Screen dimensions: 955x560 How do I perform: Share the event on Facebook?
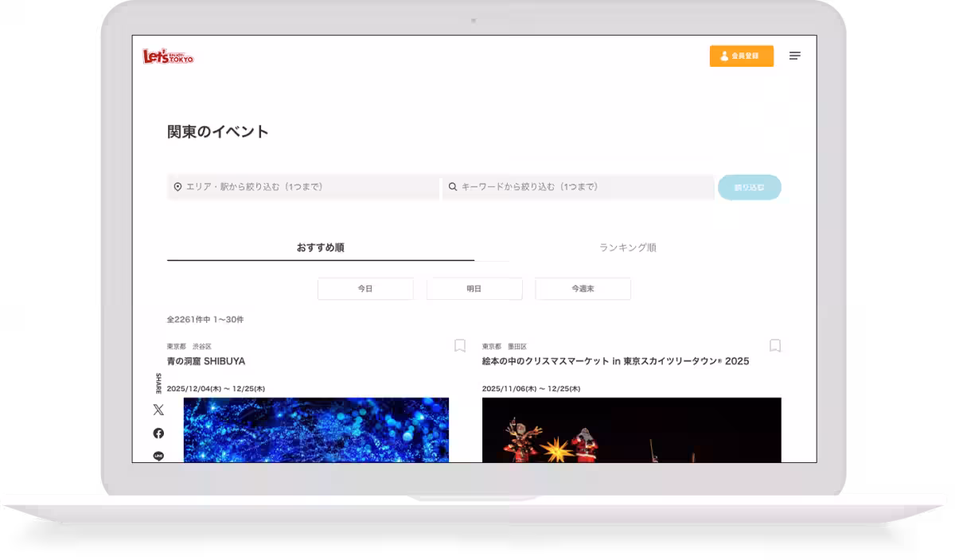click(x=158, y=434)
